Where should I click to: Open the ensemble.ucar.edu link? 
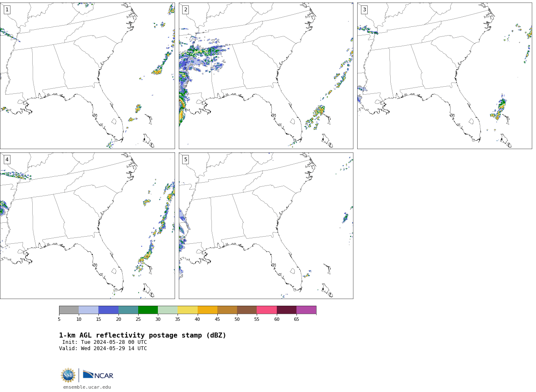pyautogui.click(x=87, y=387)
